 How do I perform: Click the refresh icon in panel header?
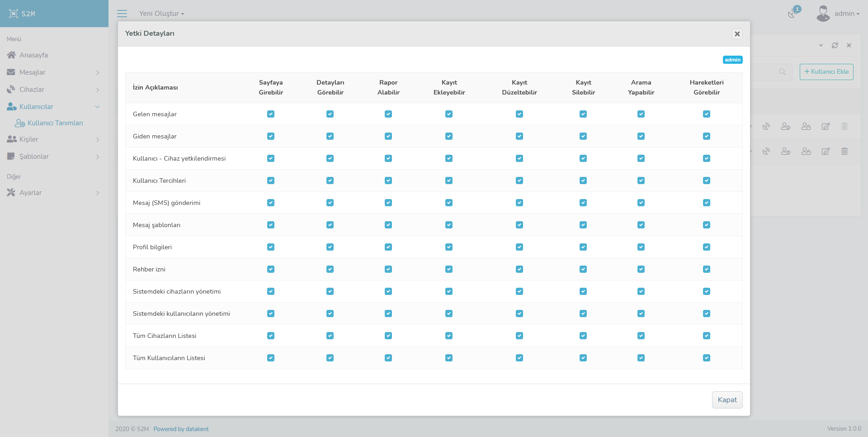point(835,45)
